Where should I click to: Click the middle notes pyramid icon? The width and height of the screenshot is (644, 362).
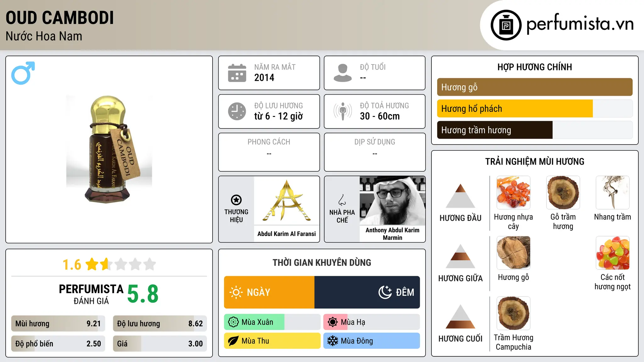coord(460,256)
